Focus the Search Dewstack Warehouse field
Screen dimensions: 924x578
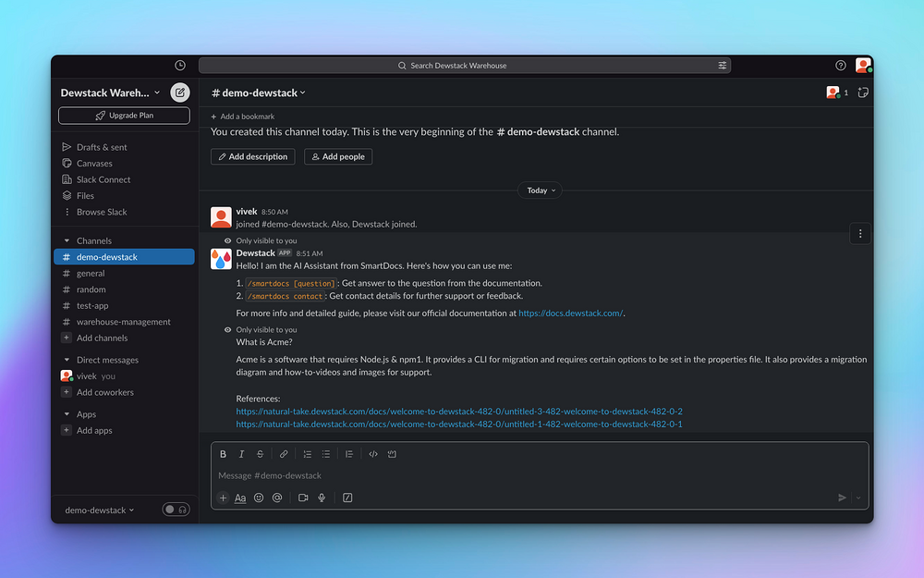click(465, 66)
